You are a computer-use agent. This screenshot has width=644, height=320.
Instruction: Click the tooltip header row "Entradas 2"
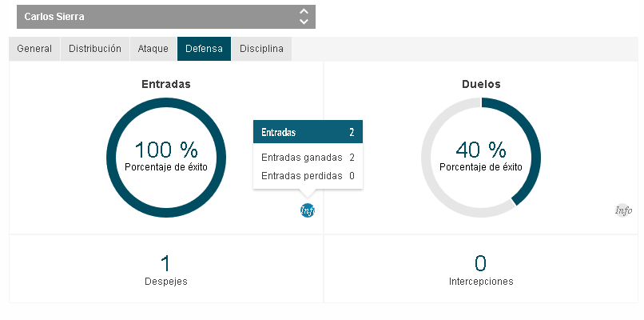click(308, 132)
